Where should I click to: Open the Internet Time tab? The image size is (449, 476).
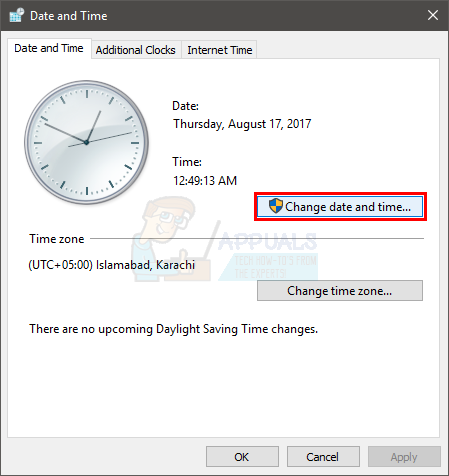point(220,50)
